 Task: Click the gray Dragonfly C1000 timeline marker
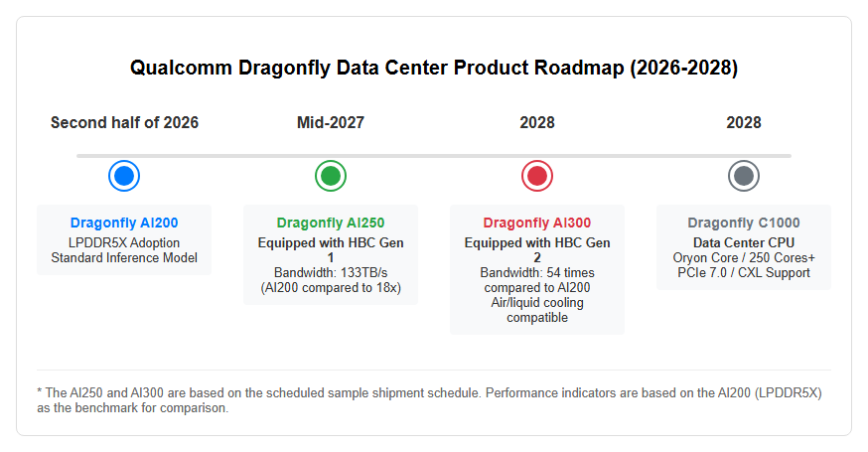point(744,176)
